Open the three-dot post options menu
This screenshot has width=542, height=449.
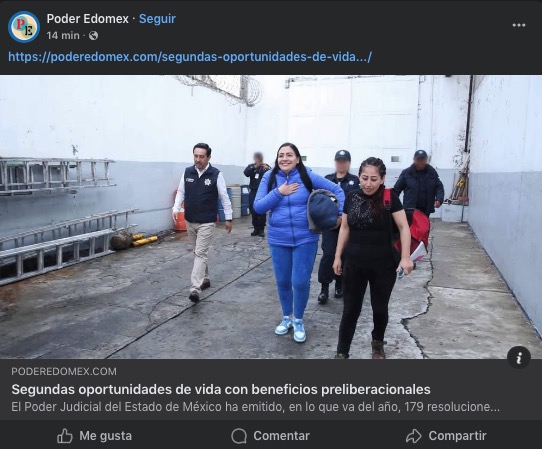point(518,25)
